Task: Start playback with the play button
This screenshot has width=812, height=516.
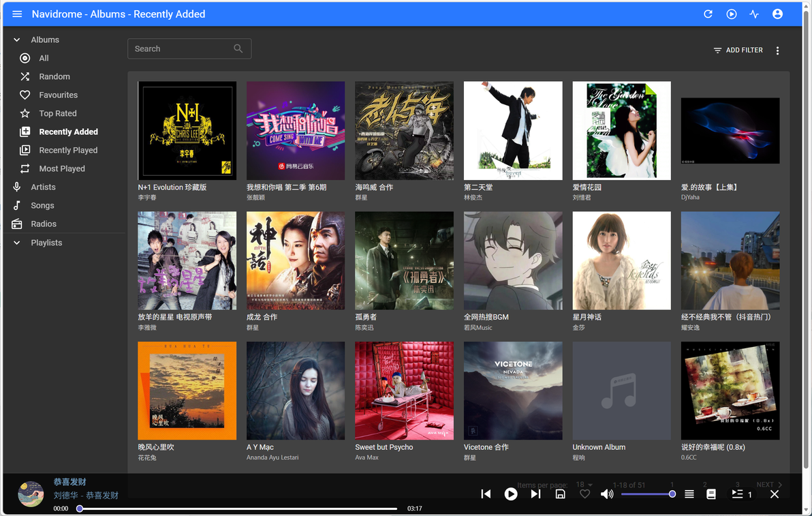Action: pos(511,494)
